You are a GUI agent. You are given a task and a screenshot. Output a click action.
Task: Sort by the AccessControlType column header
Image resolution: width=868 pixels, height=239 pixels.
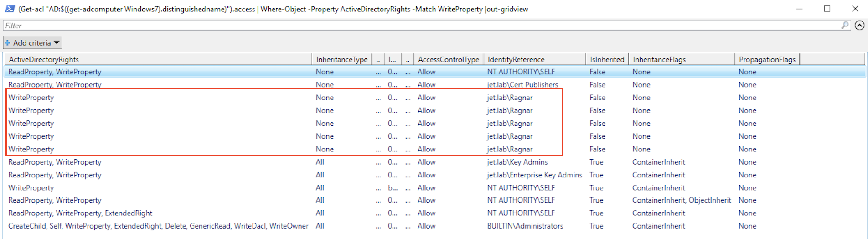[449, 59]
